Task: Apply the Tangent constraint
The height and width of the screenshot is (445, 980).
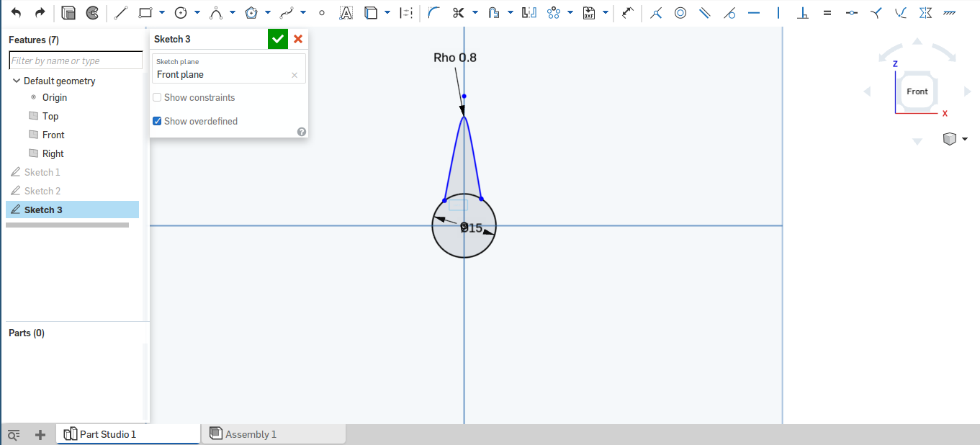Action: 729,12
